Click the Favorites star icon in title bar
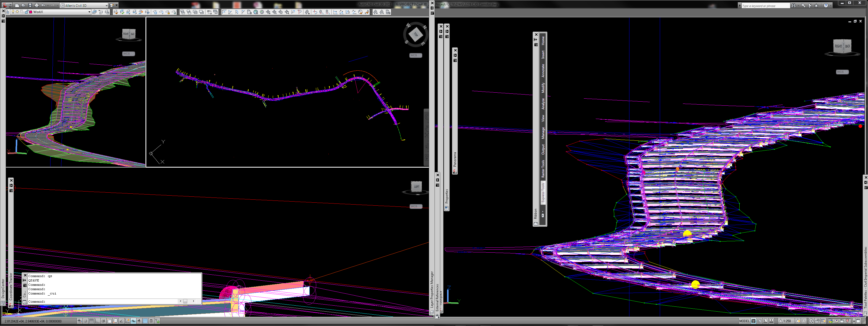This screenshot has width=868, height=326. [816, 6]
